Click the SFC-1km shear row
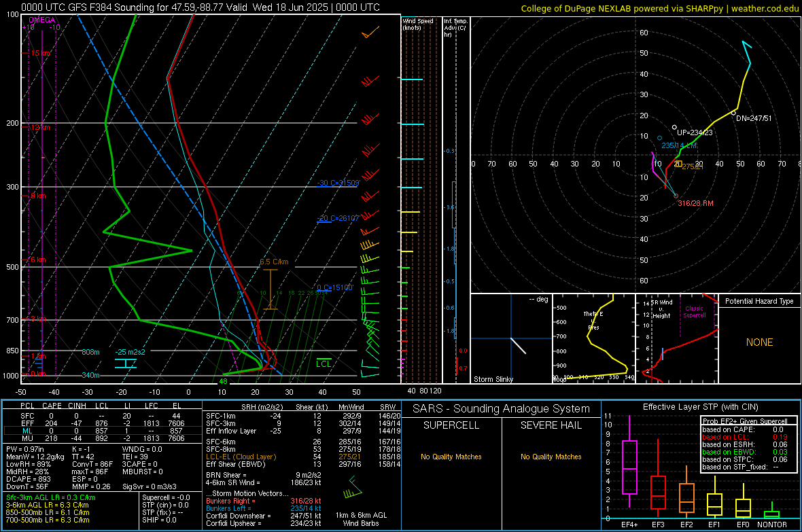The image size is (802, 532). [x=303, y=416]
